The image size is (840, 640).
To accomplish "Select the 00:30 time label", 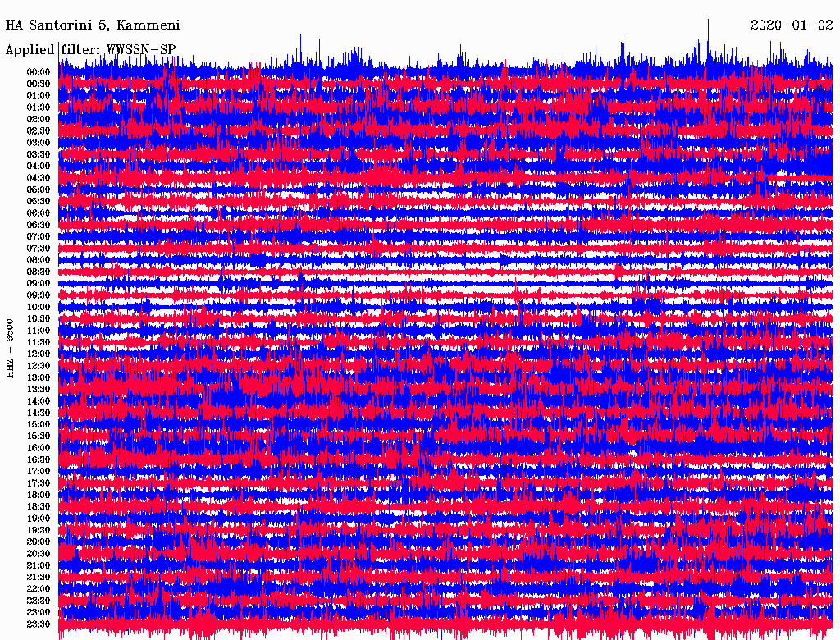I will pos(39,84).
